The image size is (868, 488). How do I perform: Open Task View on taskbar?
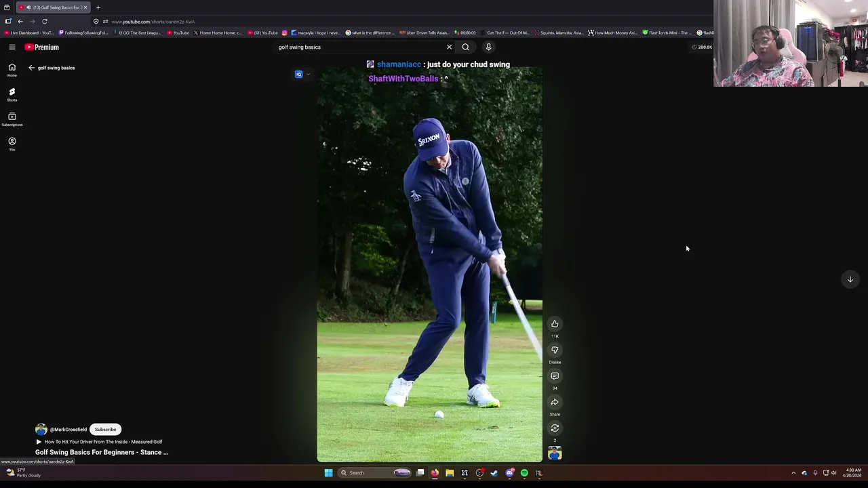coord(420,473)
